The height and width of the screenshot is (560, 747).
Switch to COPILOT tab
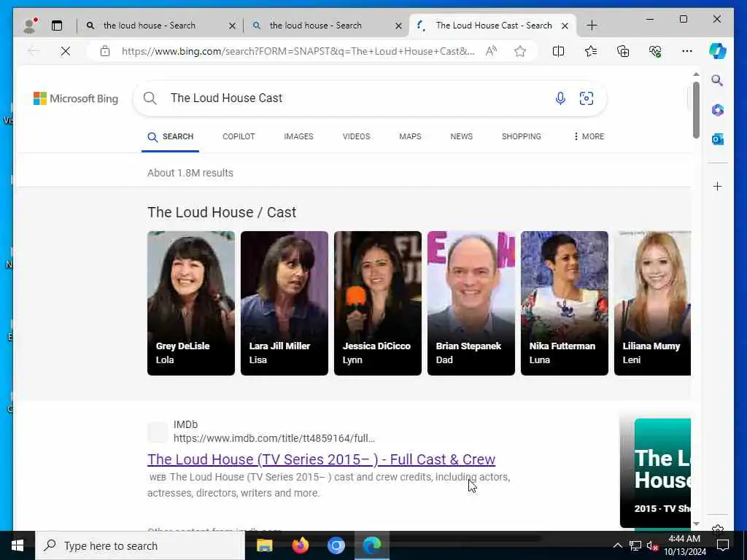[x=239, y=136]
